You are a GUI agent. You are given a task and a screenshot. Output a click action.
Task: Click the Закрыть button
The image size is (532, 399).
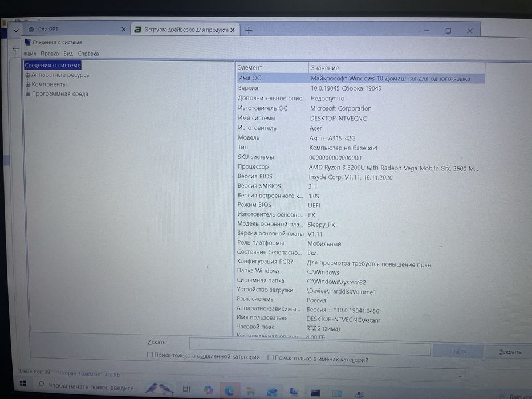(510, 352)
